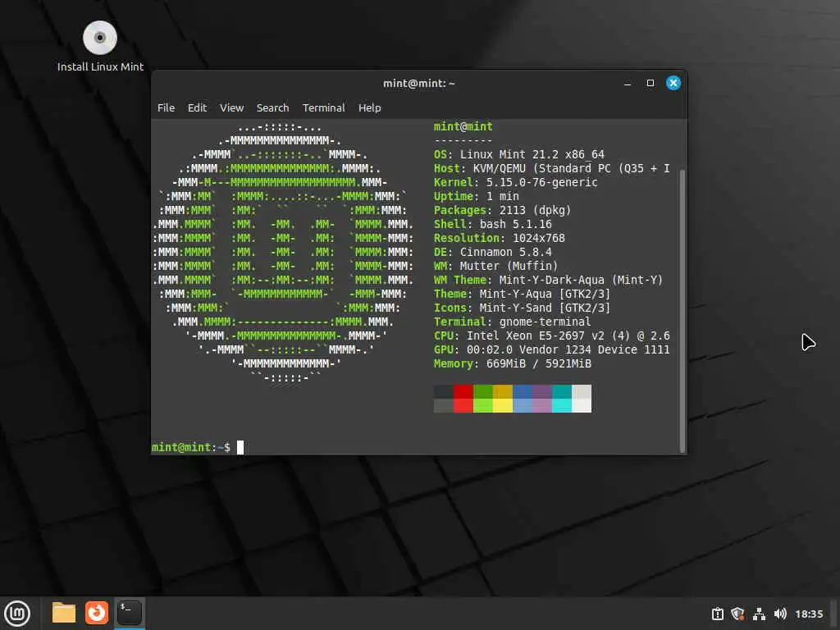Click the cyan color block in neofetch
Viewport: 840px width, 630px height.
click(x=562, y=399)
